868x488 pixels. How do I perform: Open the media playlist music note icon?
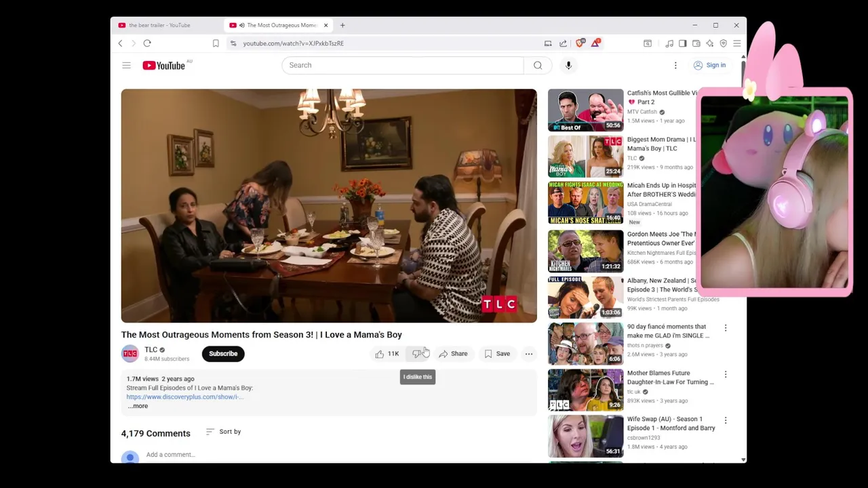pyautogui.click(x=669, y=43)
